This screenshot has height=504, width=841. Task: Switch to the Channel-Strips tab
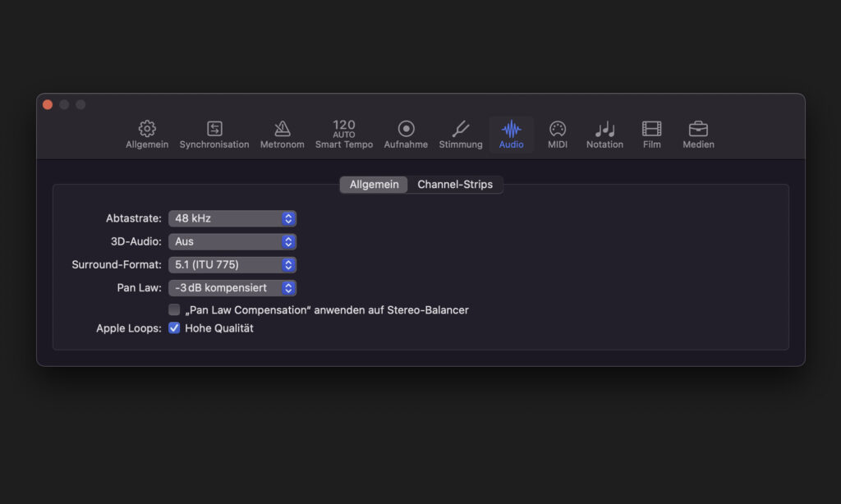(x=455, y=185)
